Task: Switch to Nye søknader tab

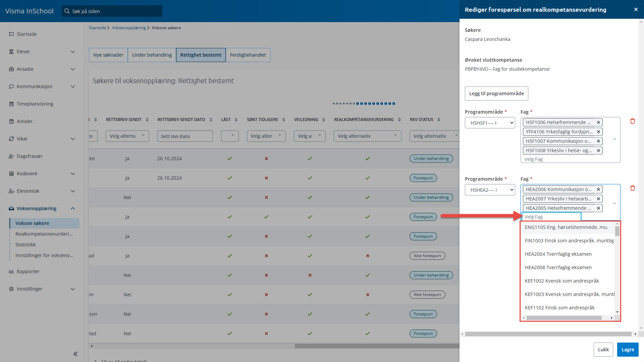Action: tap(108, 55)
